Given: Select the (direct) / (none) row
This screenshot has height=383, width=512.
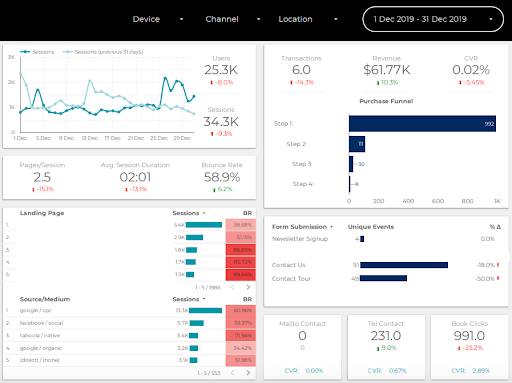Looking at the screenshot, I should (x=129, y=360).
